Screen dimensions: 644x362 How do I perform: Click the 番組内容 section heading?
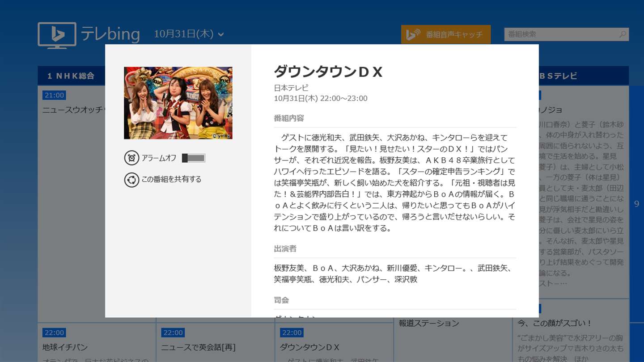289,118
